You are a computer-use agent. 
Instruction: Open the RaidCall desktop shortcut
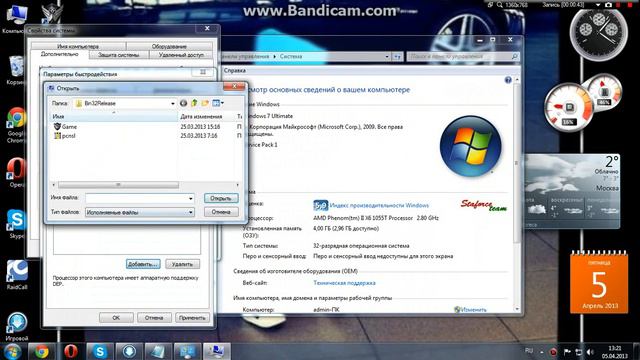click(x=16, y=275)
